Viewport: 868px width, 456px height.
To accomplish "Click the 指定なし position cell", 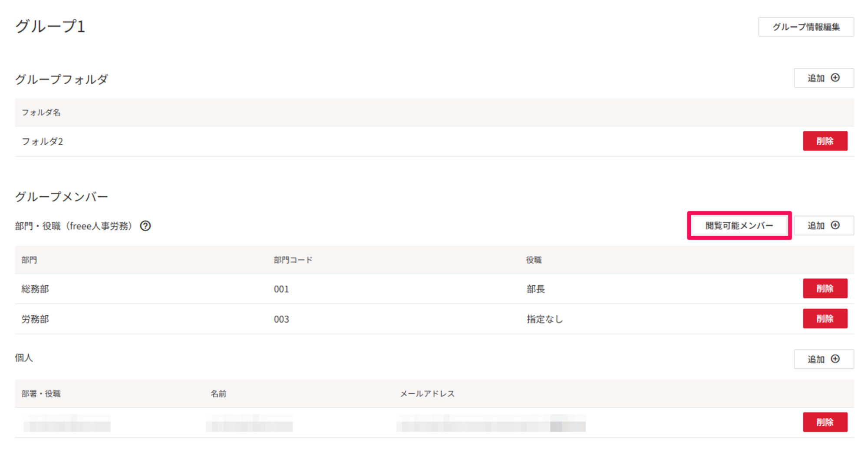I will [x=545, y=319].
